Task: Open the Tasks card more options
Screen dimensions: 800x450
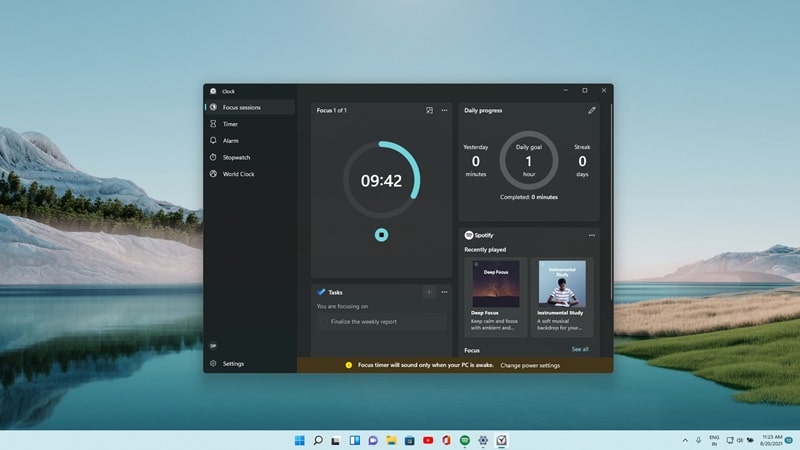Action: pyautogui.click(x=444, y=292)
